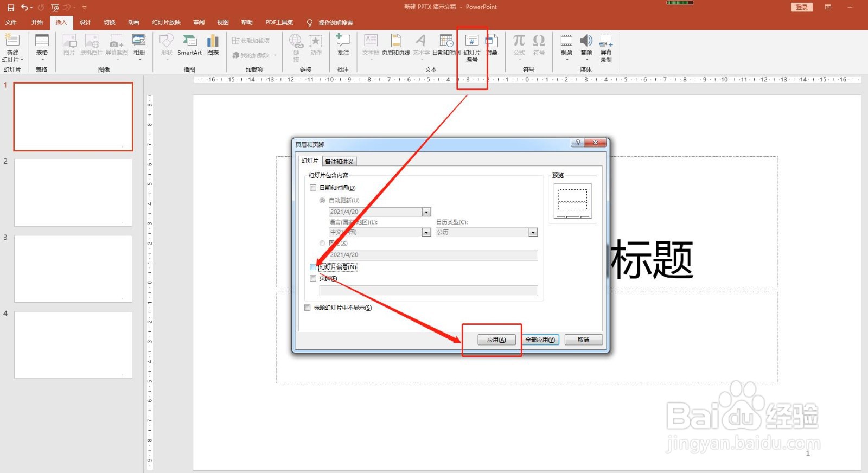This screenshot has height=473, width=868.
Task: Click the Pictures icon in ribbon
Action: pyautogui.click(x=69, y=41)
